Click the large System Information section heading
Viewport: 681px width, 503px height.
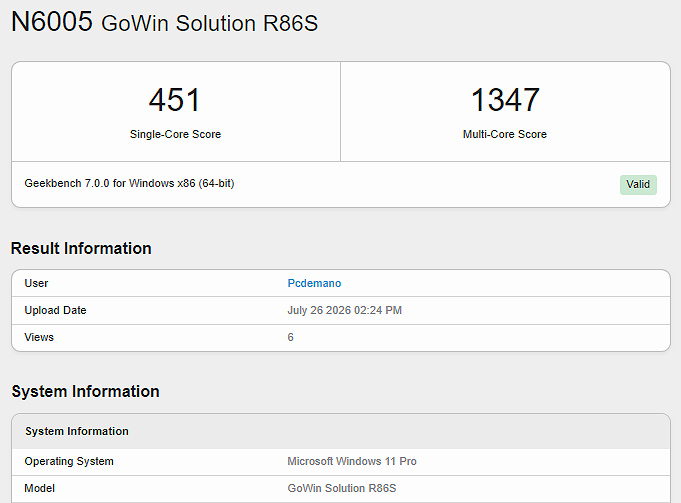[x=86, y=391]
